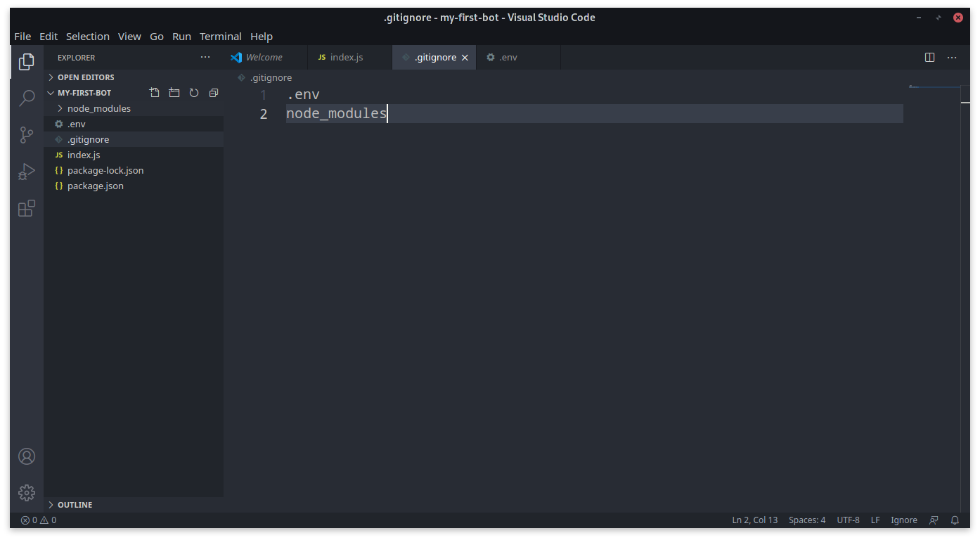Click the New Folder icon in explorer
980x540 pixels.
point(174,93)
